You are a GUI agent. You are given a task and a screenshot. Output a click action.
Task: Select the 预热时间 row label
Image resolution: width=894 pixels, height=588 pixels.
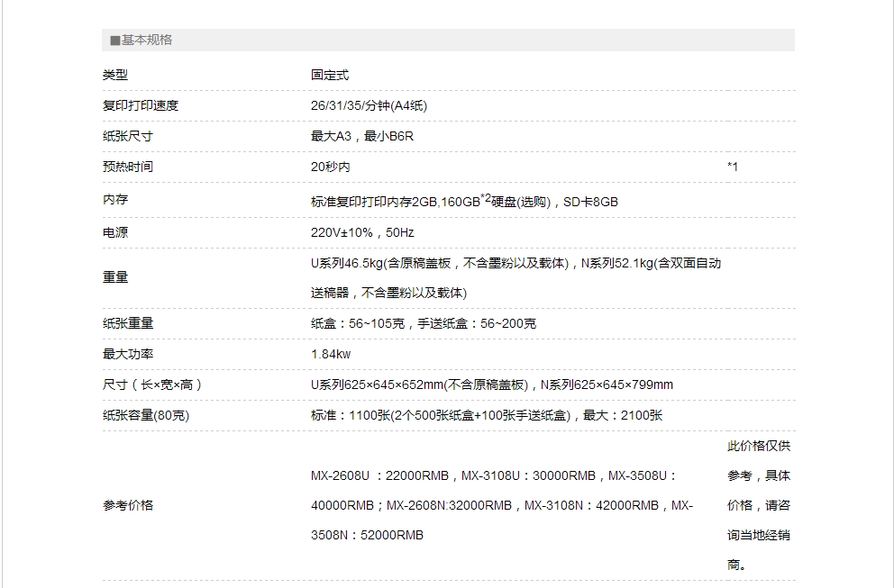[x=128, y=167]
